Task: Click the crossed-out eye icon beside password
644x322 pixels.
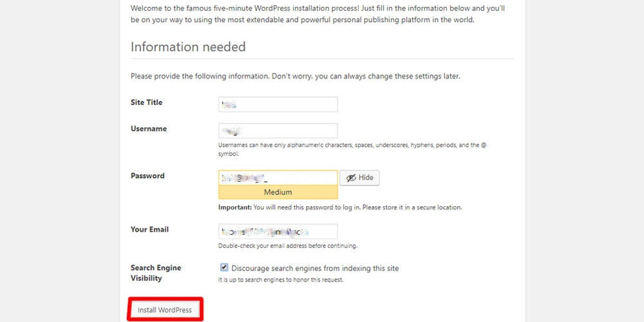Action: coord(351,178)
